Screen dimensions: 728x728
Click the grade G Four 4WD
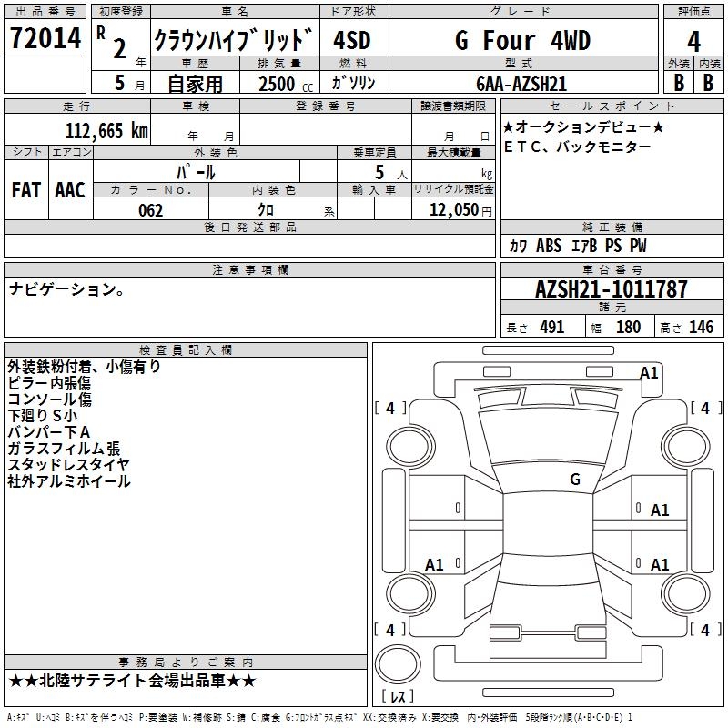[x=522, y=40]
